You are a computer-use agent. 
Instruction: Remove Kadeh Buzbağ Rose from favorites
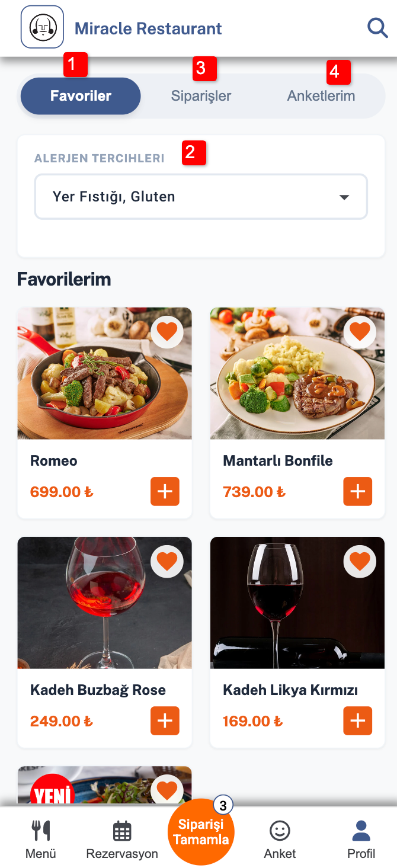pyautogui.click(x=167, y=561)
